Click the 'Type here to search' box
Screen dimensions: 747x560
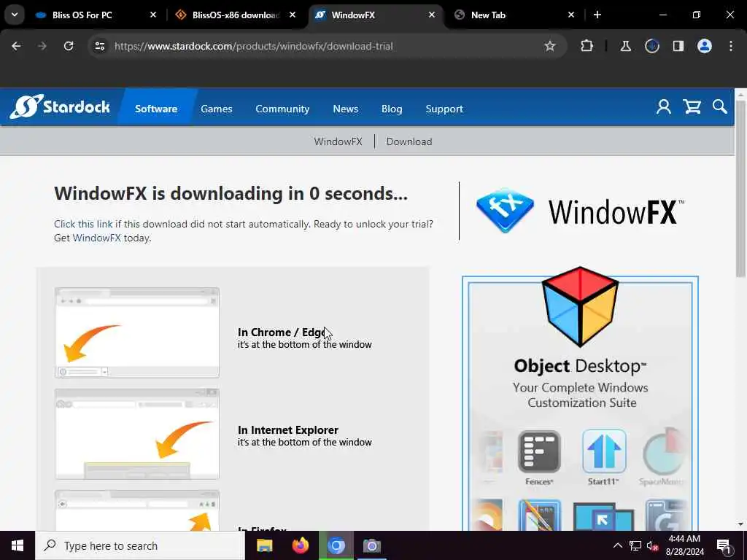pyautogui.click(x=140, y=545)
